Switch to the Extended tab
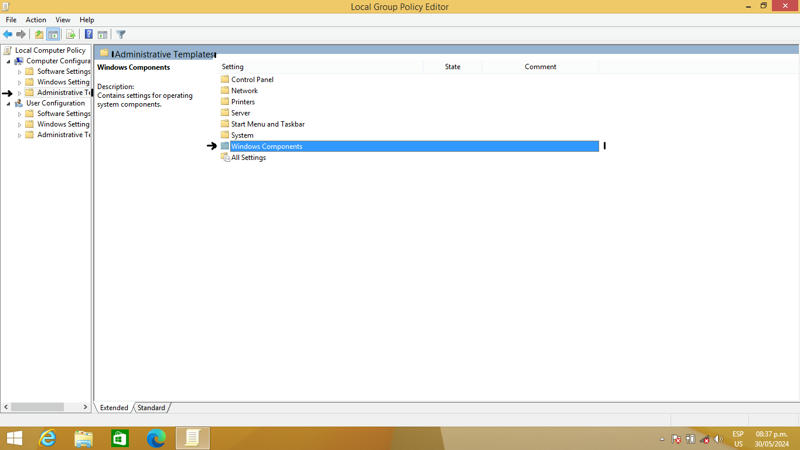The image size is (800, 450). coord(114,408)
